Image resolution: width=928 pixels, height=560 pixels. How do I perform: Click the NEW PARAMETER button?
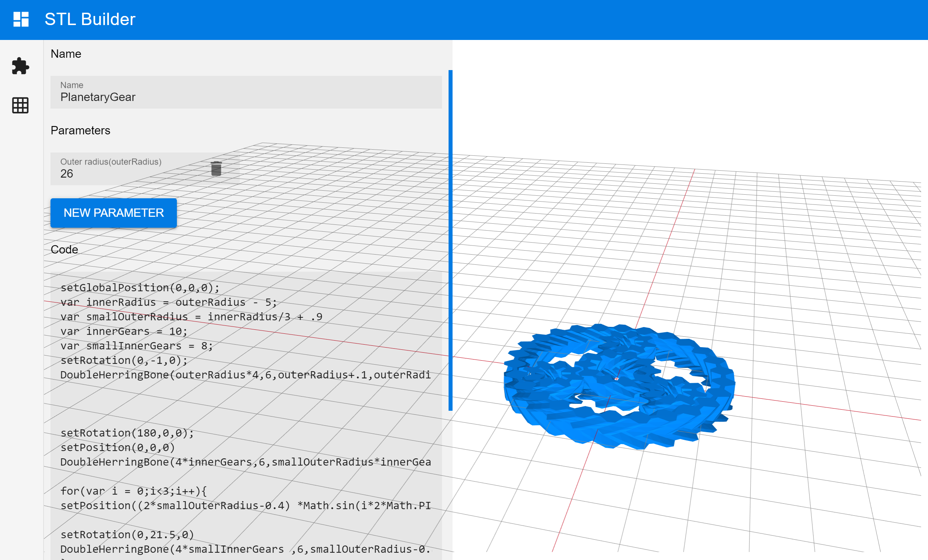113,213
